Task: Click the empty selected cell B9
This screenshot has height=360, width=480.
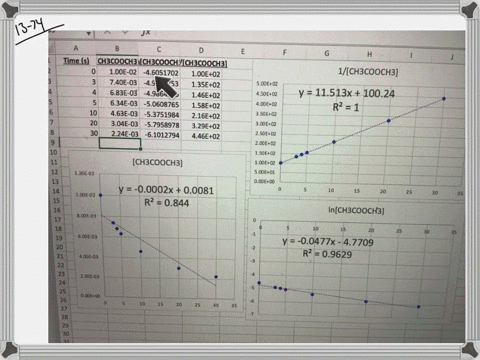Action: tap(120, 143)
